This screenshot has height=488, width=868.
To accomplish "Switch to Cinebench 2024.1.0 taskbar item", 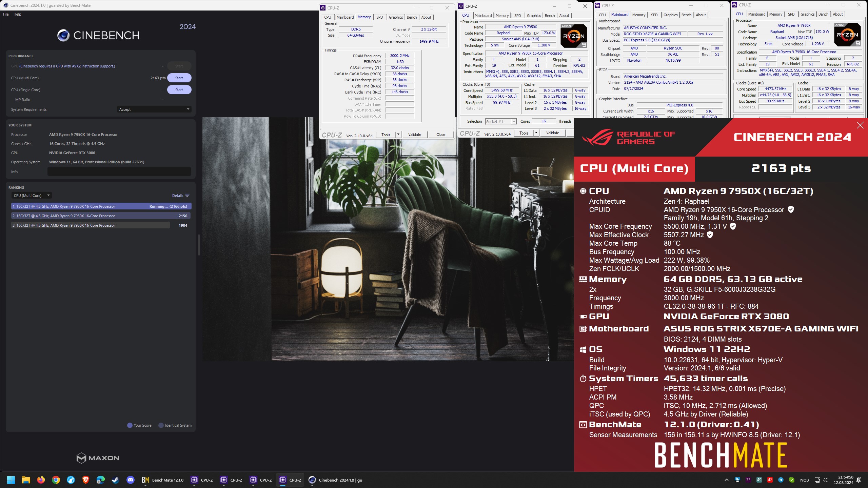I will point(336,480).
